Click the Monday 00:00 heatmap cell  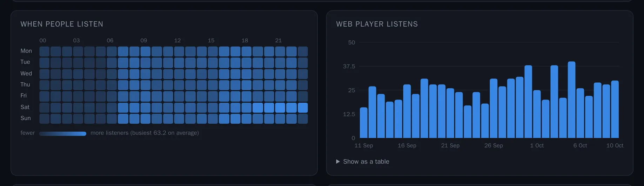(x=44, y=51)
